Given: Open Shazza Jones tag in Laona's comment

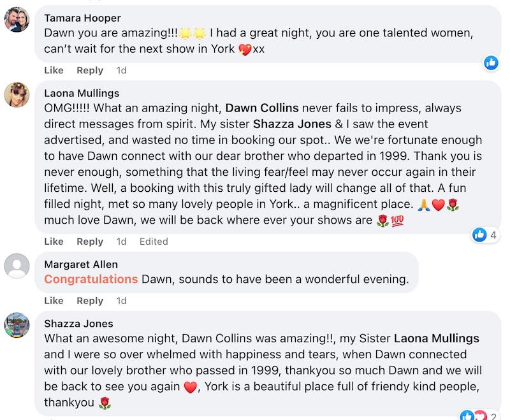Looking at the screenshot, I should [292, 124].
